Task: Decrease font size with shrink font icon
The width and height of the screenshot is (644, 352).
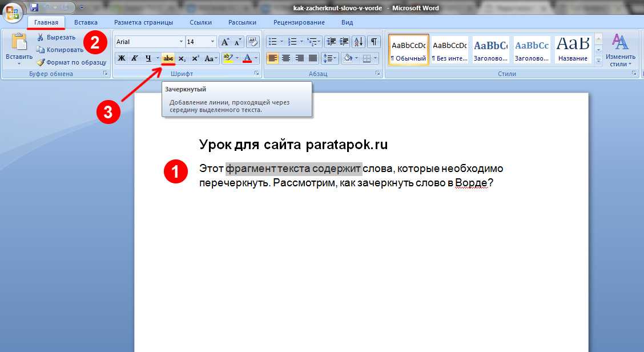Action: 238,42
